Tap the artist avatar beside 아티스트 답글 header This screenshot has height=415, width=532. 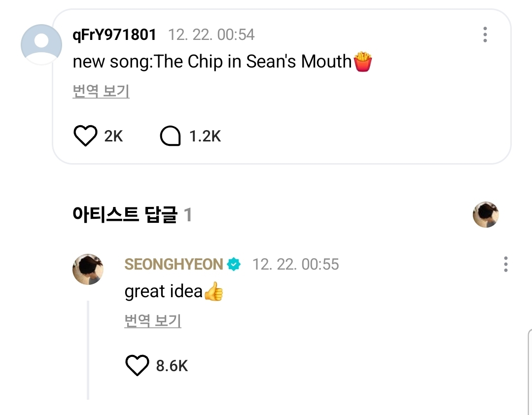486,215
